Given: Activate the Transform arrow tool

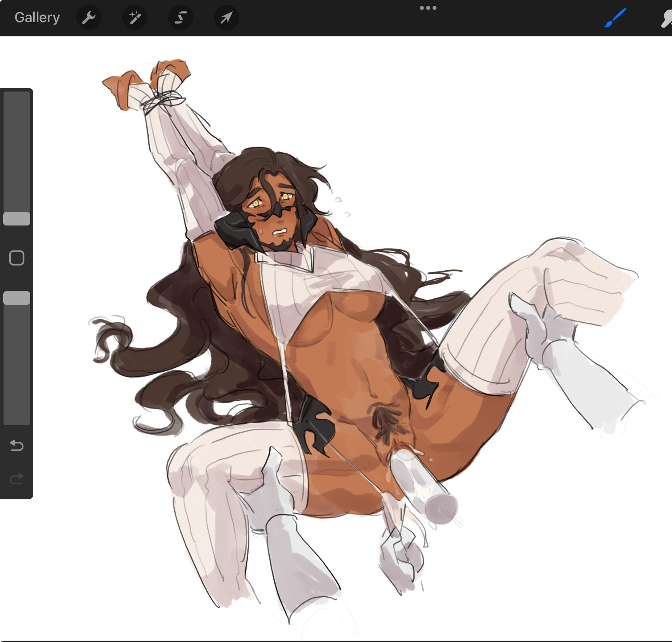Looking at the screenshot, I should click(226, 17).
